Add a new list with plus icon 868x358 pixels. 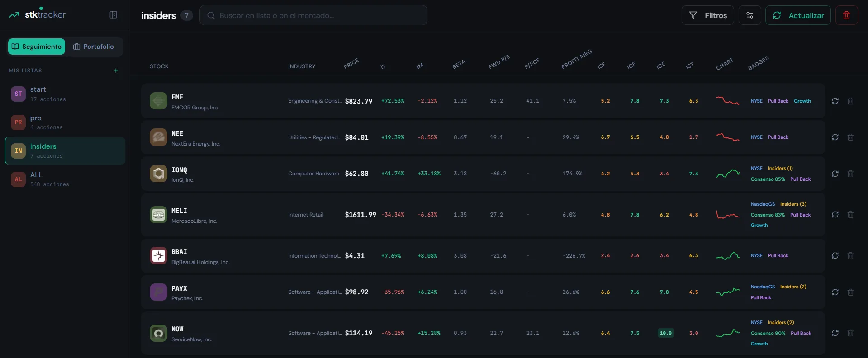click(116, 71)
